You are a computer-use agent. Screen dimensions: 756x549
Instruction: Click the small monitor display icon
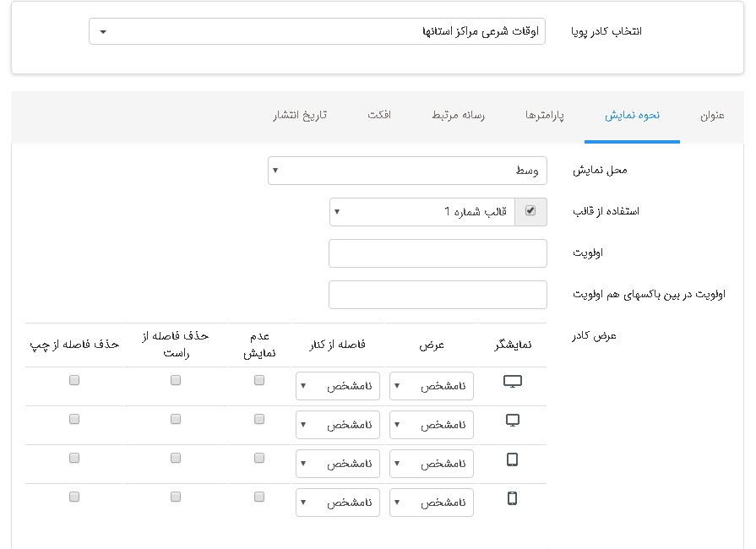pyautogui.click(x=513, y=420)
